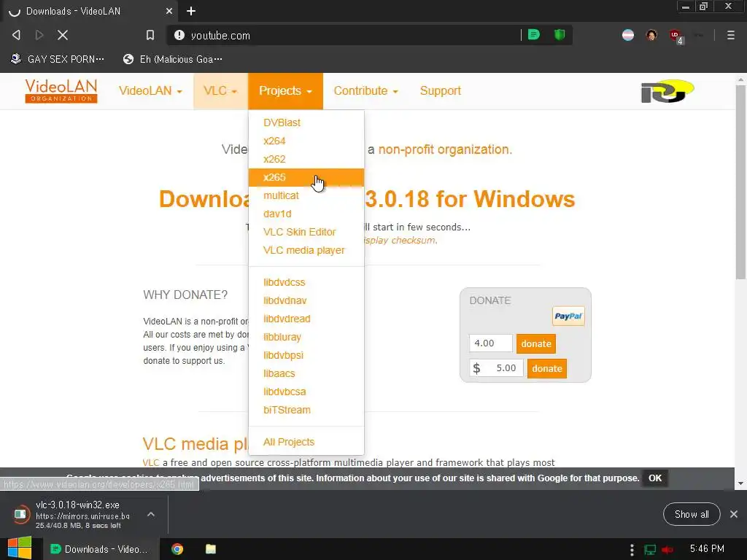Open a new tab with plus button
Screen dimensions: 747x560
point(191,11)
